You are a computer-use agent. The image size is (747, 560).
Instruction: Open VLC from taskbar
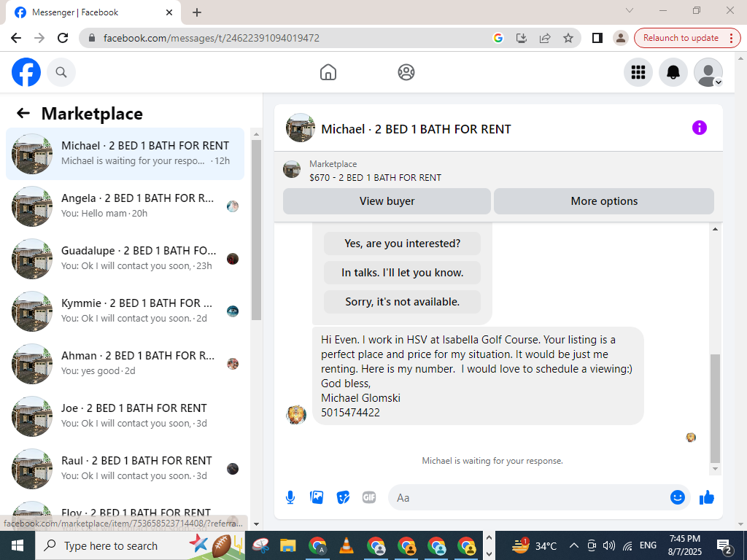click(x=347, y=545)
